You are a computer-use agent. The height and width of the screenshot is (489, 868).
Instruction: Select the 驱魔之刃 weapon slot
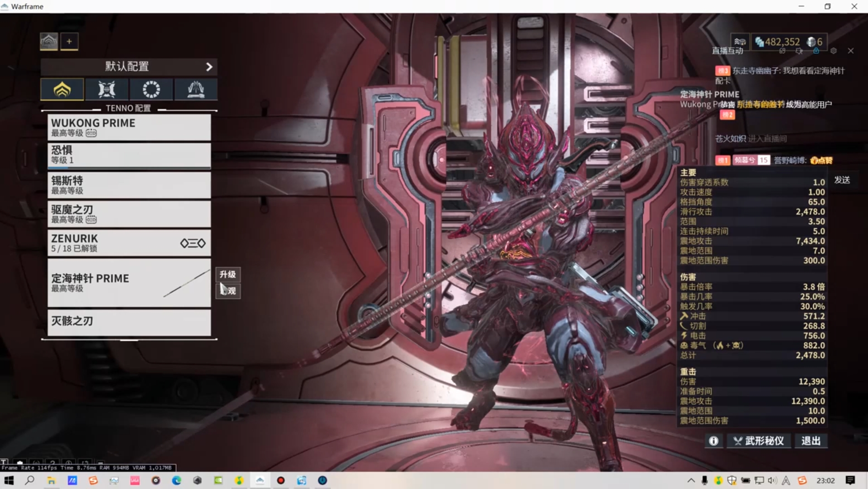129,214
